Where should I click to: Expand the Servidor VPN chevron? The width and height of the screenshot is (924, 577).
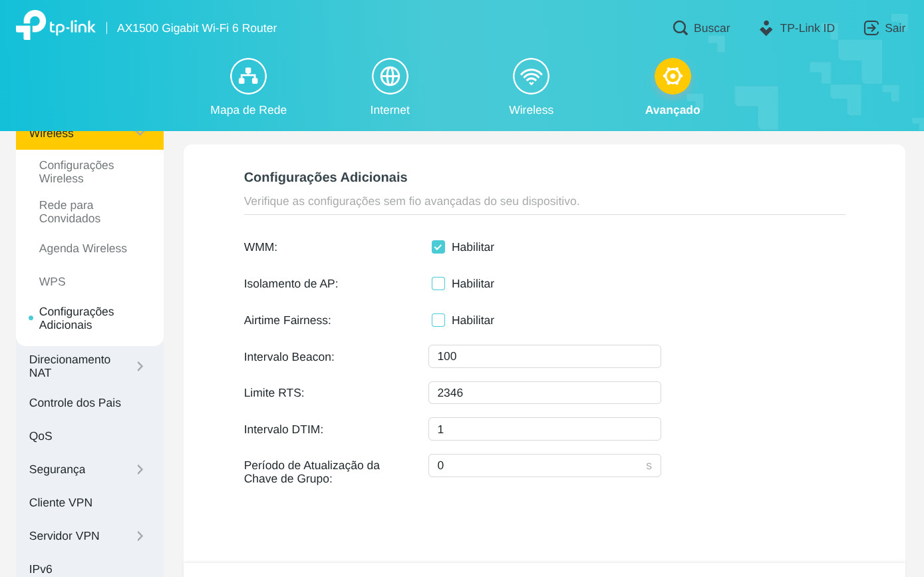tap(140, 536)
